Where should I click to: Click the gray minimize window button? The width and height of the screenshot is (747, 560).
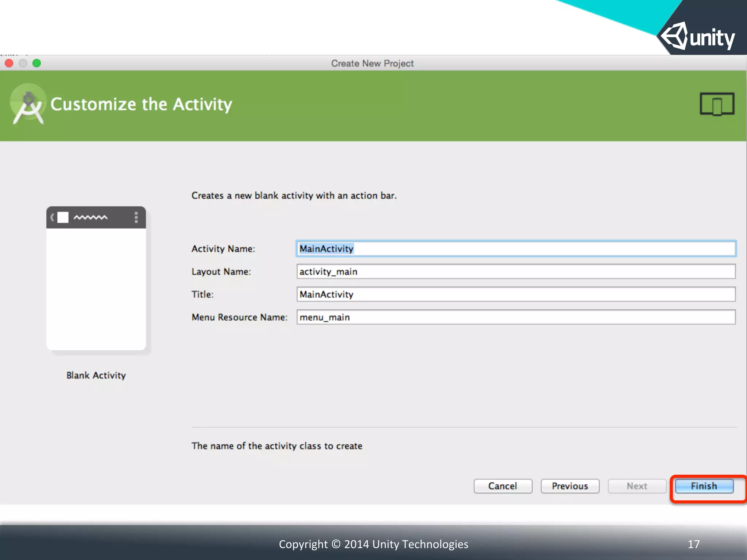coord(23,63)
